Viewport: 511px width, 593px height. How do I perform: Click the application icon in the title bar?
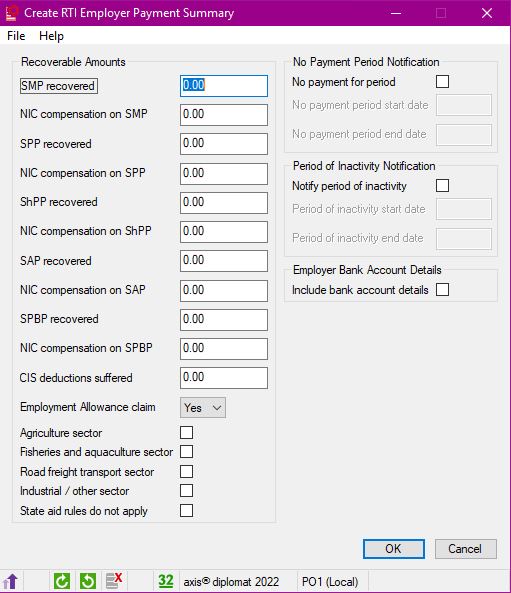point(11,13)
